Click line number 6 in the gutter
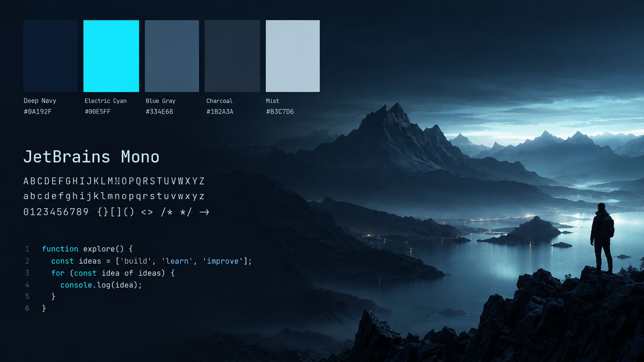 pyautogui.click(x=27, y=308)
